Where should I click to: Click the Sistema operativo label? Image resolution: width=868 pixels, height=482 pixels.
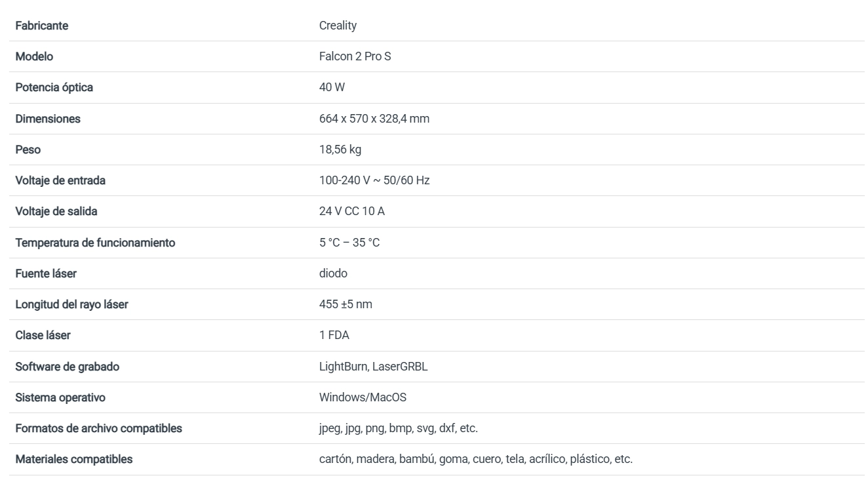tap(60, 397)
